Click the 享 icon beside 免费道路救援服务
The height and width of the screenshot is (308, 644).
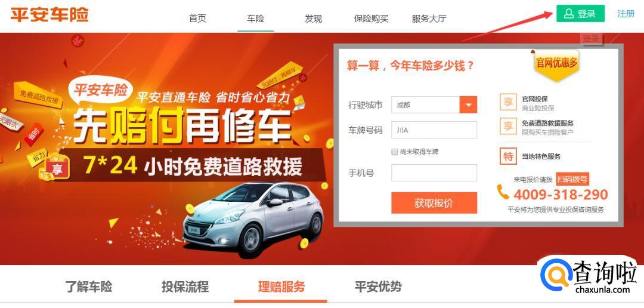click(508, 126)
